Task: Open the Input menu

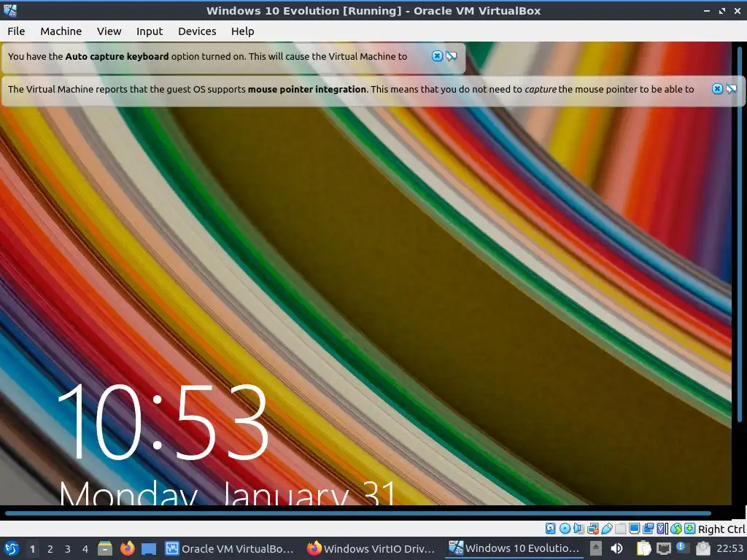Action: tap(150, 31)
